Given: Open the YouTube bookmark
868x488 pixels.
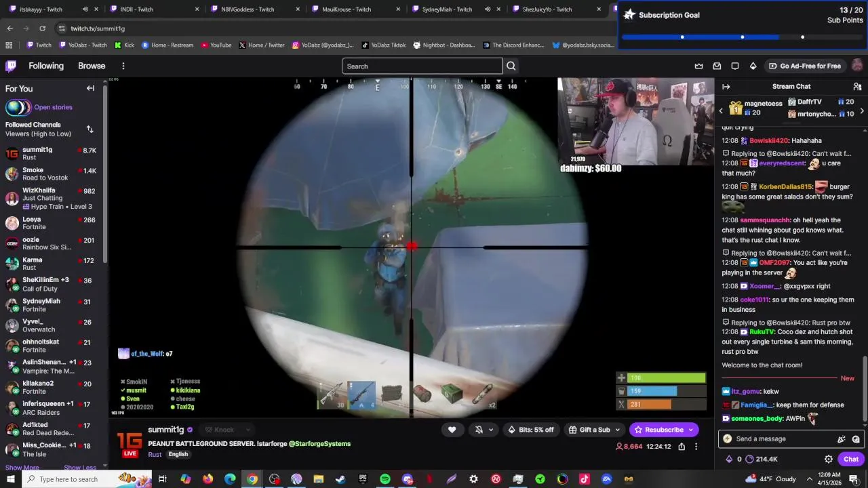Looking at the screenshot, I should [x=215, y=45].
